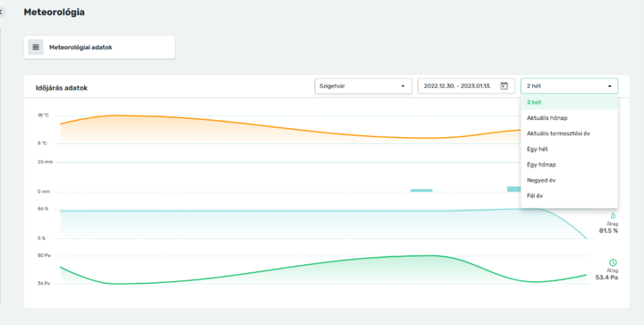644x325 pixels.
Task: Click the teal rainfall bar in chart
Action: (421, 190)
